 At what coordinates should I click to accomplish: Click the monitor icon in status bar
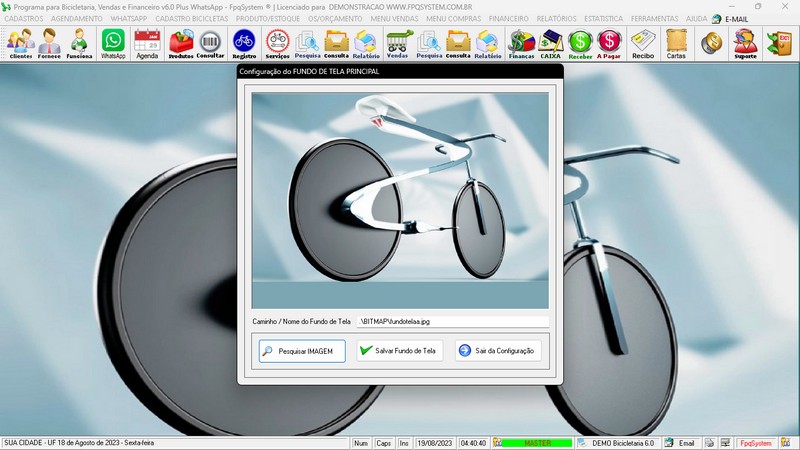[x=725, y=443]
